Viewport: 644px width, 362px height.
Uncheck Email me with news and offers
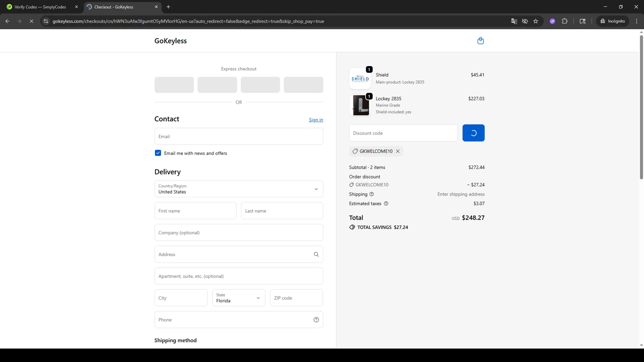(158, 153)
